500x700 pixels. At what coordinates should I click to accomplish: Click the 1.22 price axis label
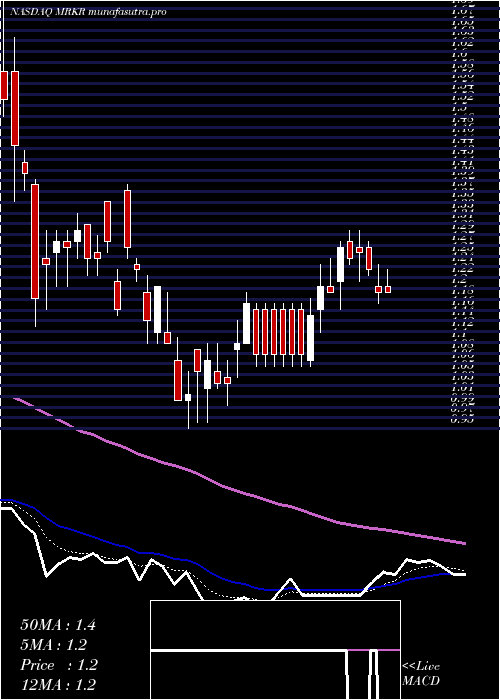pos(462,269)
